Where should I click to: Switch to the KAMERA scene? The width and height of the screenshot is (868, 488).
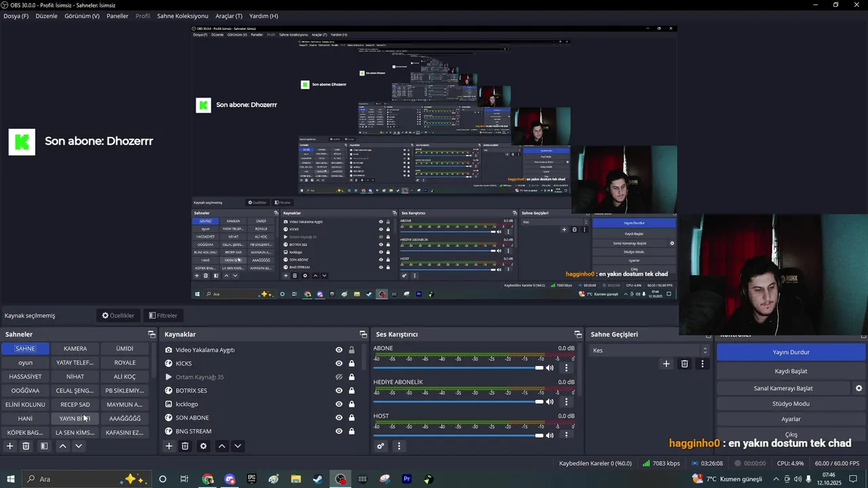click(75, 348)
